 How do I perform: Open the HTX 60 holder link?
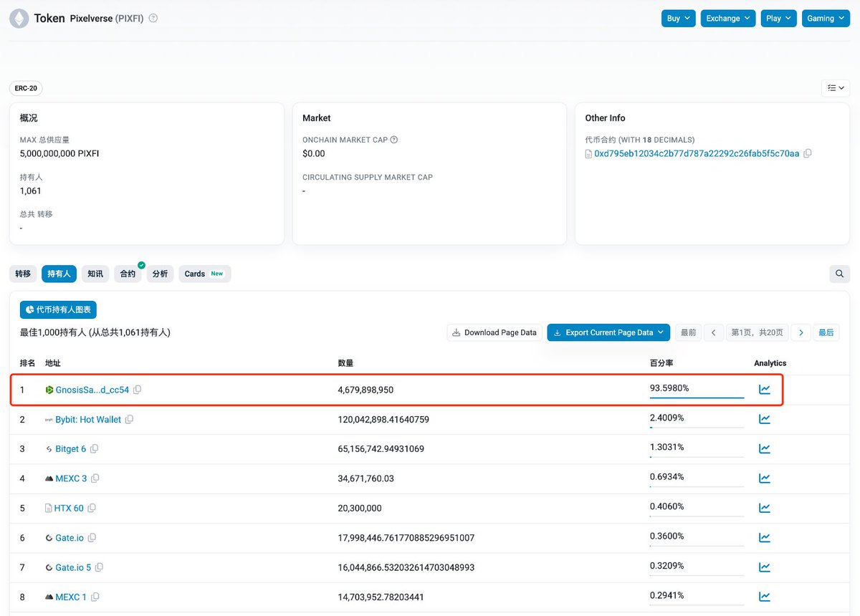pyautogui.click(x=69, y=508)
